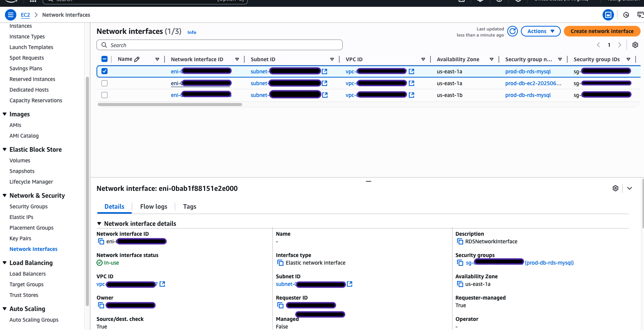Open external link next to details Subnet ID
This screenshot has width=644, height=330.
click(350, 284)
